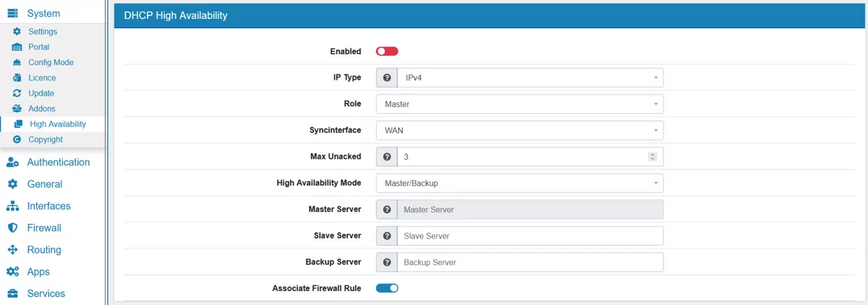This screenshot has width=868, height=305.
Task: Click the General gear icon
Action: (12, 184)
